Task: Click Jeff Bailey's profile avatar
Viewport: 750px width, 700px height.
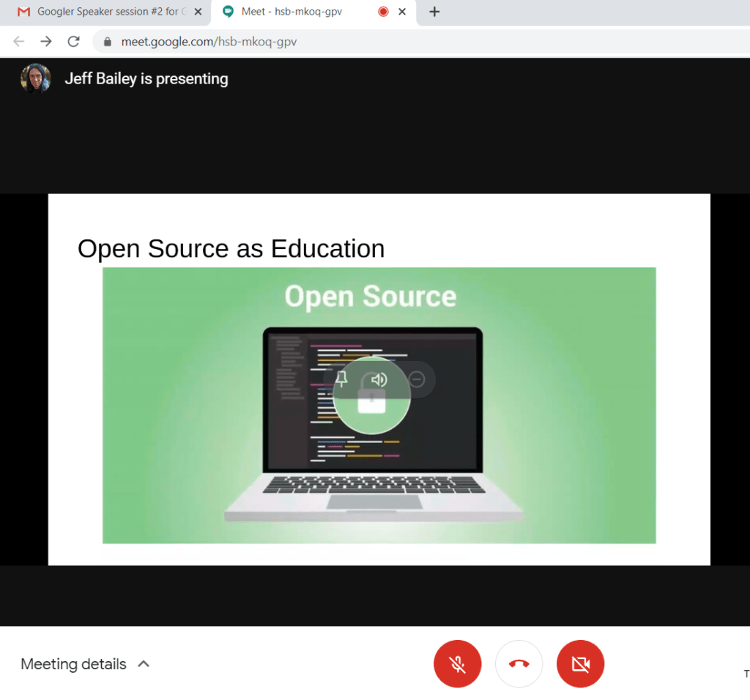Action: pyautogui.click(x=35, y=78)
